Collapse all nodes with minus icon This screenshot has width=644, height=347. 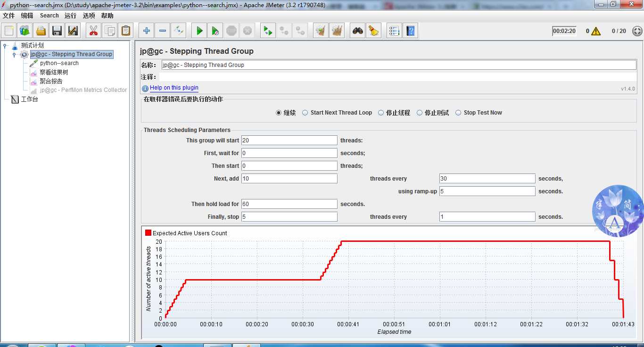coord(163,31)
